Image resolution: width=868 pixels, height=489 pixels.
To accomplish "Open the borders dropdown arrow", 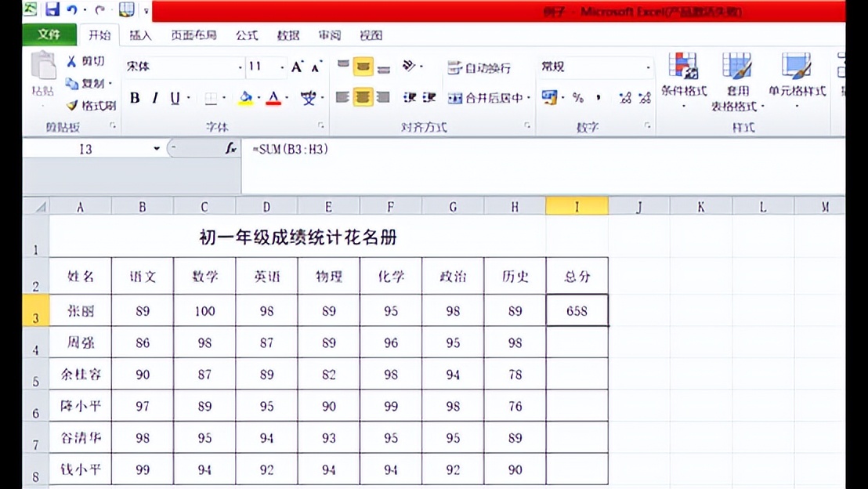I will pyautogui.click(x=223, y=99).
